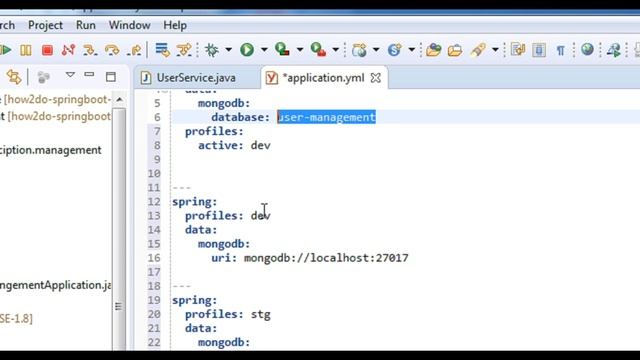Open the Run dropdown arrow
Viewport: 640px width, 360px height.
pos(264,50)
